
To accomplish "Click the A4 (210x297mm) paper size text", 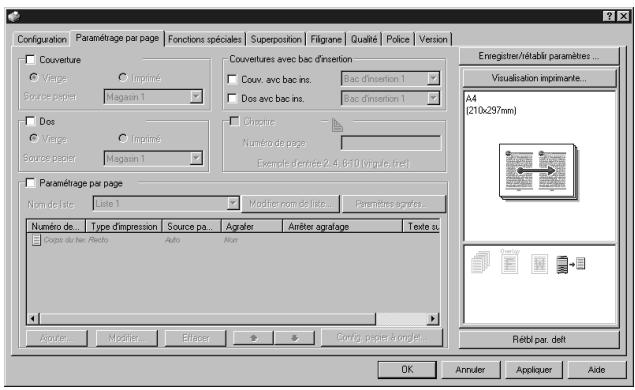I will [491, 104].
